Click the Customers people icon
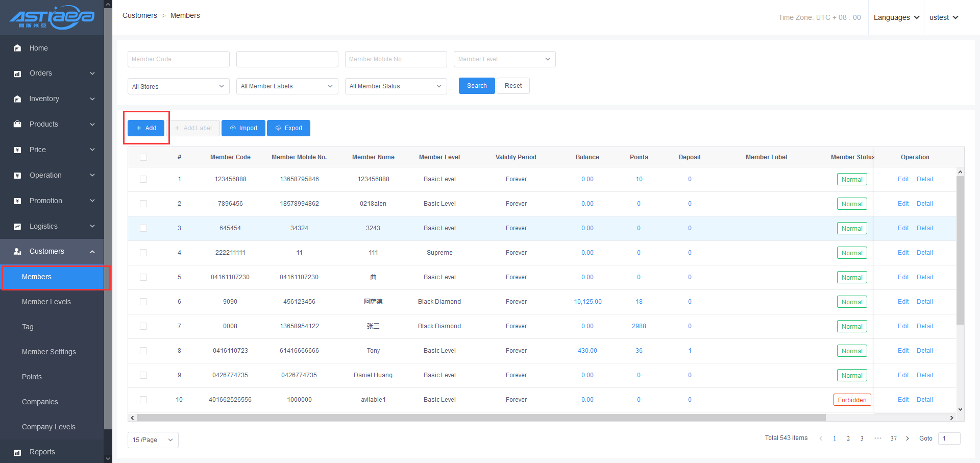980x463 pixels. (x=17, y=252)
